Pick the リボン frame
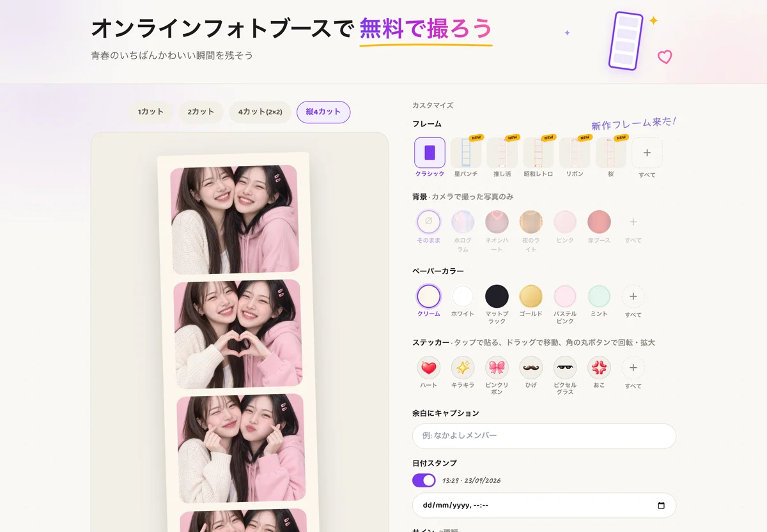The height and width of the screenshot is (532, 767). tap(575, 153)
